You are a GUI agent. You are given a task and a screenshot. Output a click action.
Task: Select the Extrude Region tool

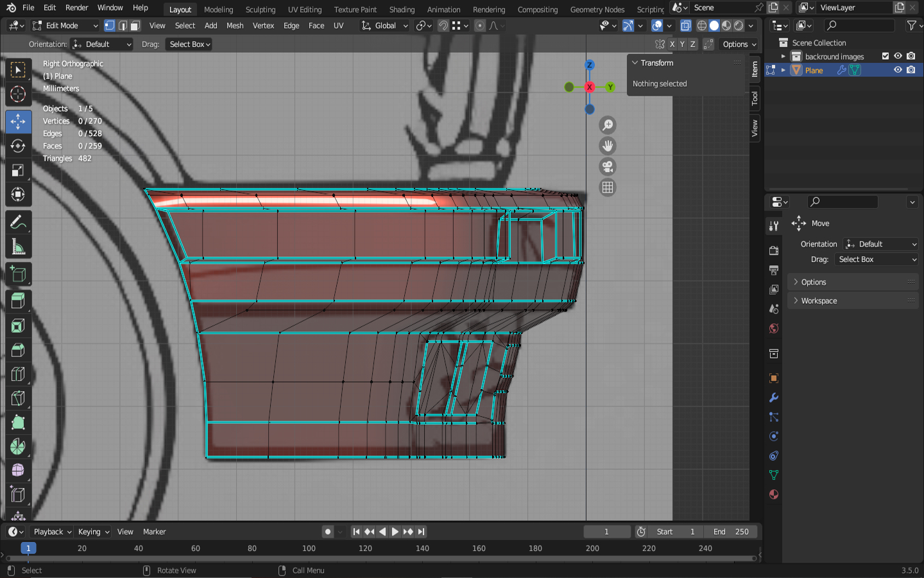(x=18, y=300)
